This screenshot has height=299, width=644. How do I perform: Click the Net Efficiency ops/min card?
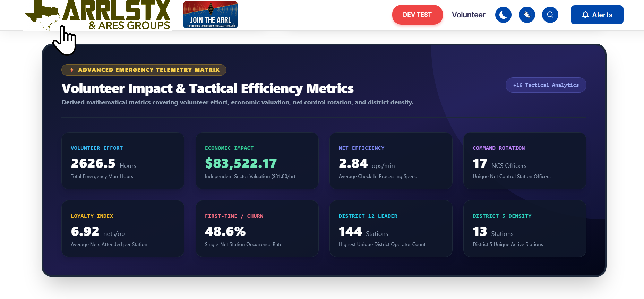click(391, 161)
